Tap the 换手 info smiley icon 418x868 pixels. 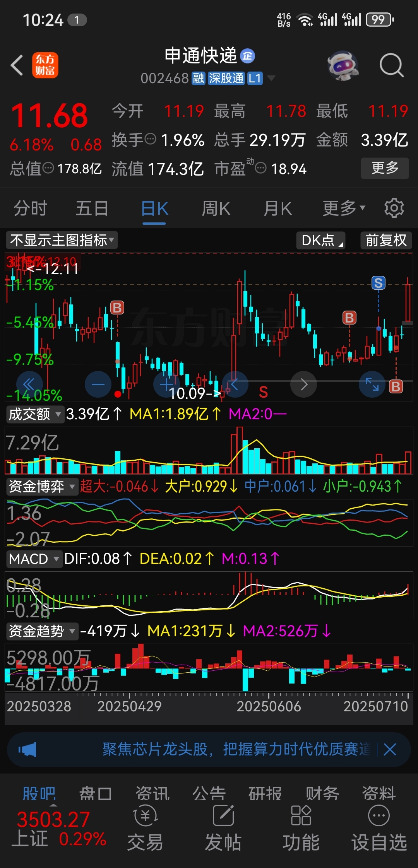tap(150, 138)
